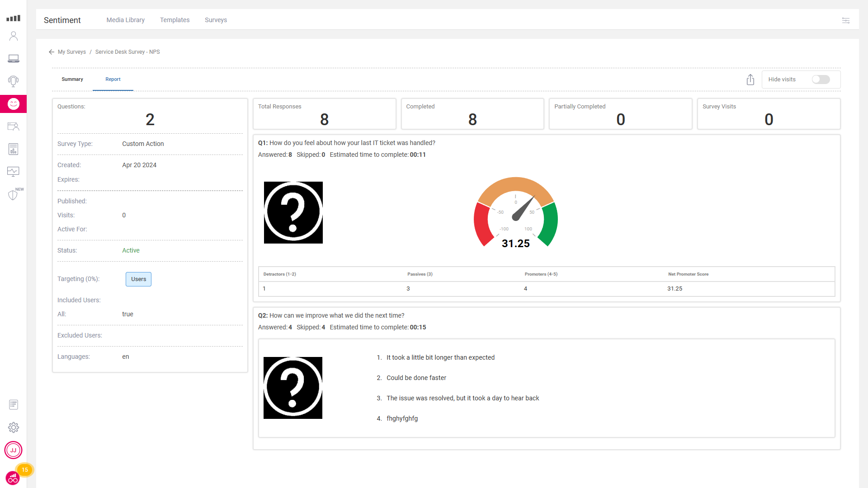Image resolution: width=868 pixels, height=488 pixels.
Task: Click the share export icon
Action: tap(750, 80)
